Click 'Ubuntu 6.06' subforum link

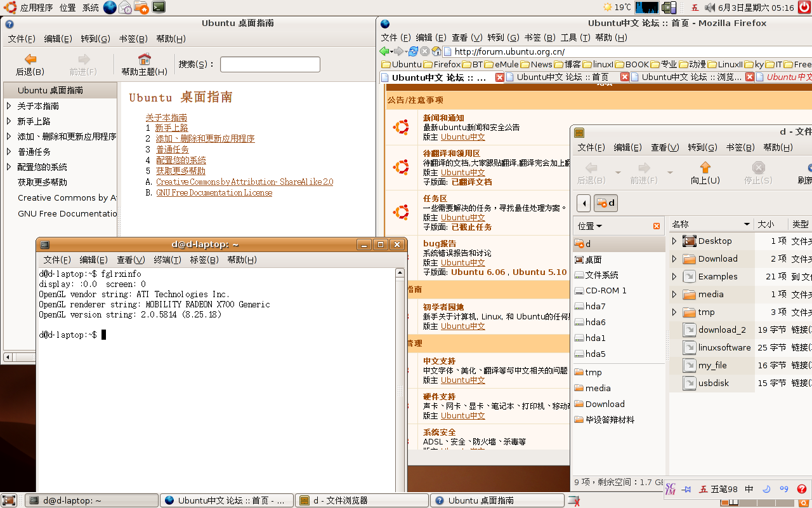[478, 272]
